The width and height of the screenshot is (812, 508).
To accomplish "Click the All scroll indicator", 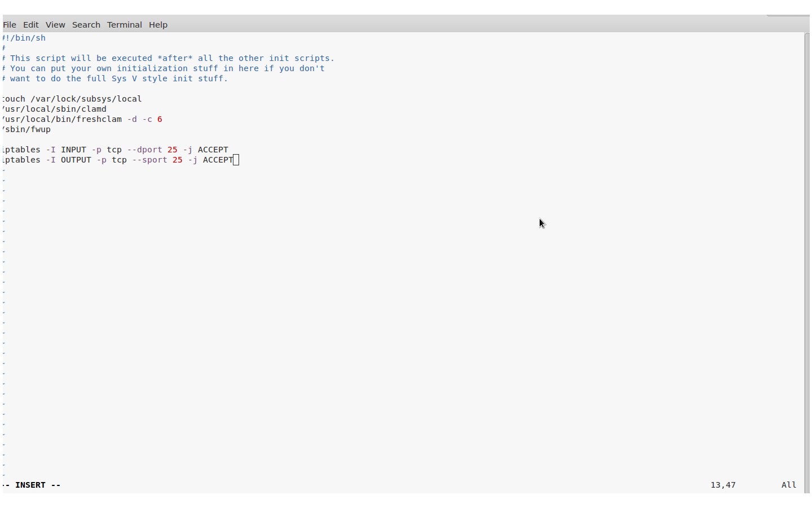I will pyautogui.click(x=788, y=484).
